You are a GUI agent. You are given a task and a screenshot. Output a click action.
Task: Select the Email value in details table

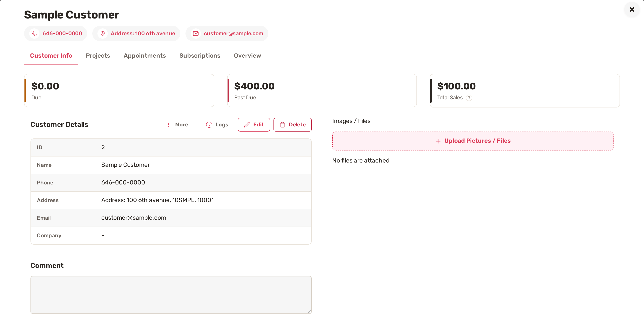point(134,218)
